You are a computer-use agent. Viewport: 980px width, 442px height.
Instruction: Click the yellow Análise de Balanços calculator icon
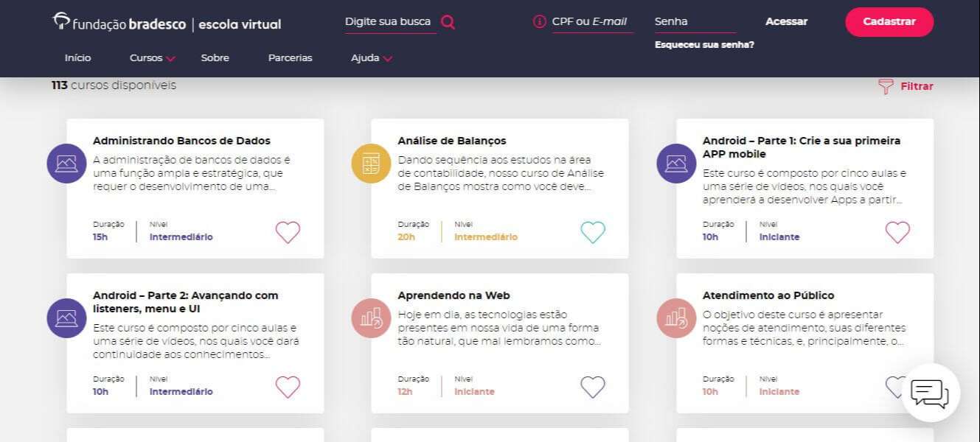(371, 164)
